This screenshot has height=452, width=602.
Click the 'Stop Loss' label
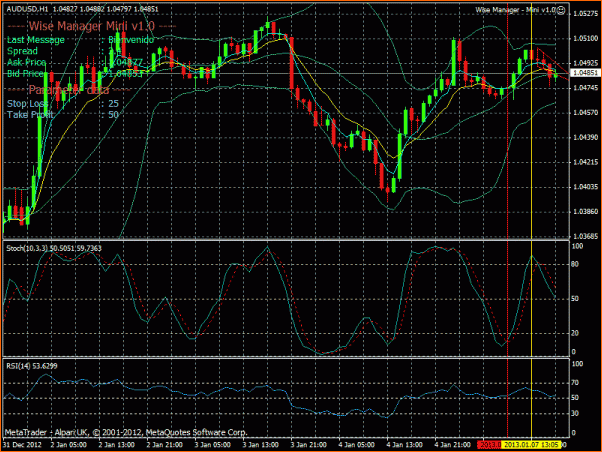pos(26,104)
